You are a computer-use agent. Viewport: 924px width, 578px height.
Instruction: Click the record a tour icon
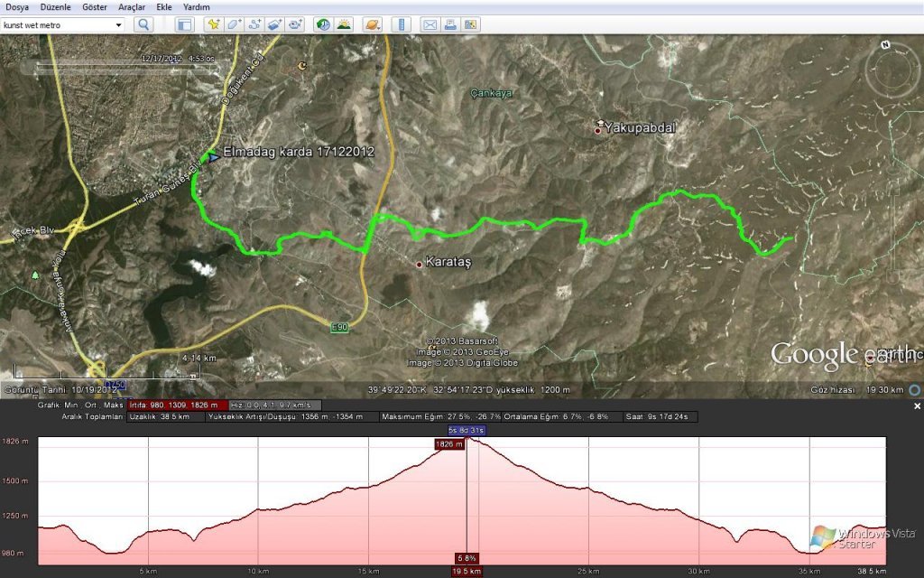[295, 24]
